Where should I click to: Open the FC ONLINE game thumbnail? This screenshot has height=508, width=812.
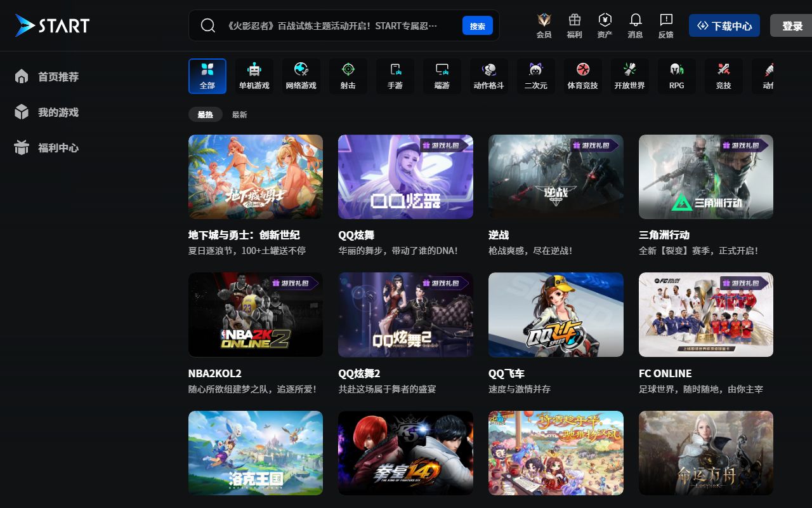pos(706,314)
